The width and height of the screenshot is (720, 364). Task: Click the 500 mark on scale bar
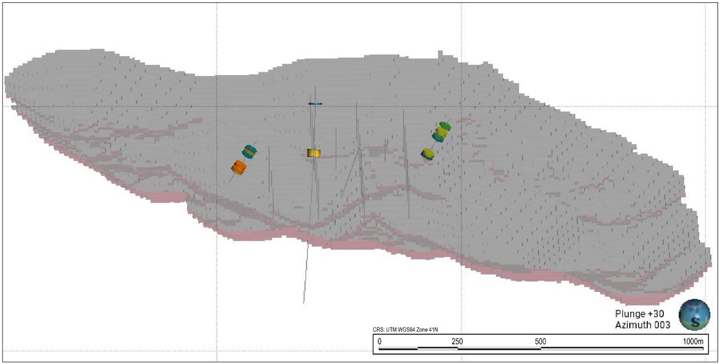tap(540, 341)
